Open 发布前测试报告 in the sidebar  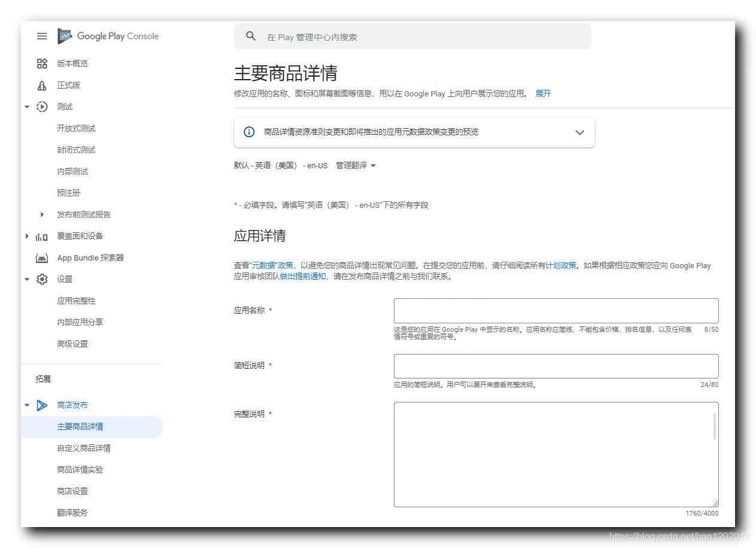click(84, 214)
